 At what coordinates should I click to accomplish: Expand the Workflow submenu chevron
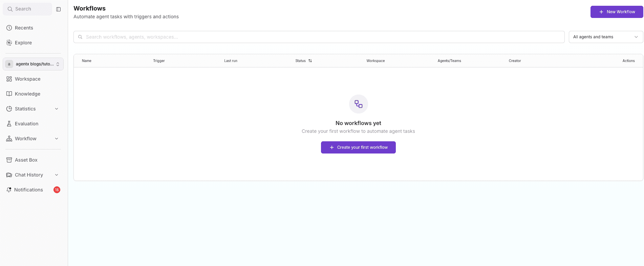57,139
